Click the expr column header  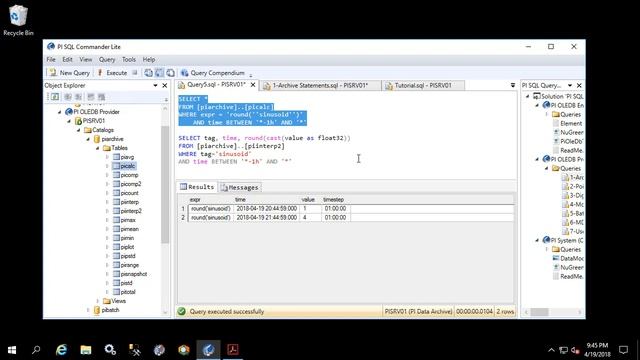(195, 200)
